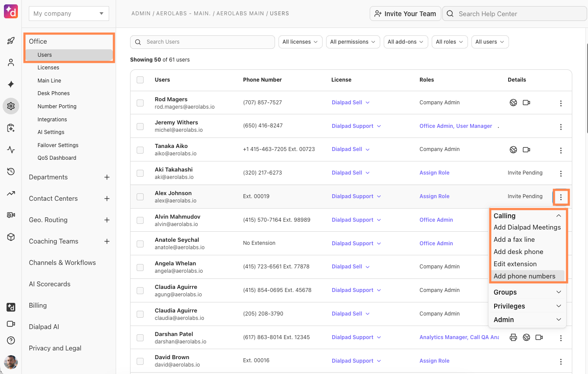Screen dimensions: 588x374
Task: Expand the Admin section in the menu
Action: [x=527, y=320]
